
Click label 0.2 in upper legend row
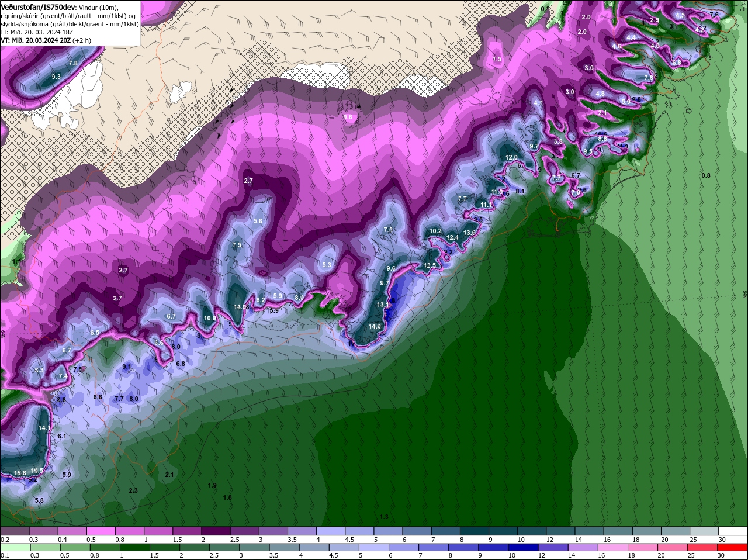click(5, 539)
